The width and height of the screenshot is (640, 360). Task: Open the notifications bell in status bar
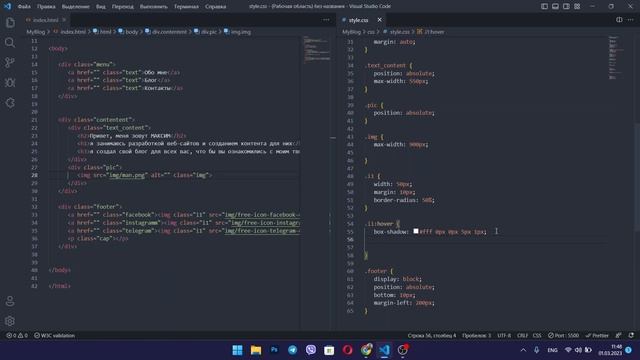point(631,336)
